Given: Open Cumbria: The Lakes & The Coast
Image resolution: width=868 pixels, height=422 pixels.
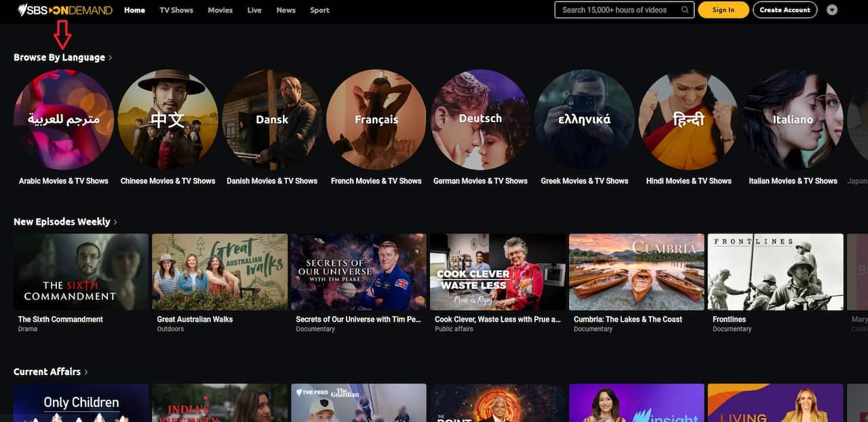Looking at the screenshot, I should click(x=636, y=271).
